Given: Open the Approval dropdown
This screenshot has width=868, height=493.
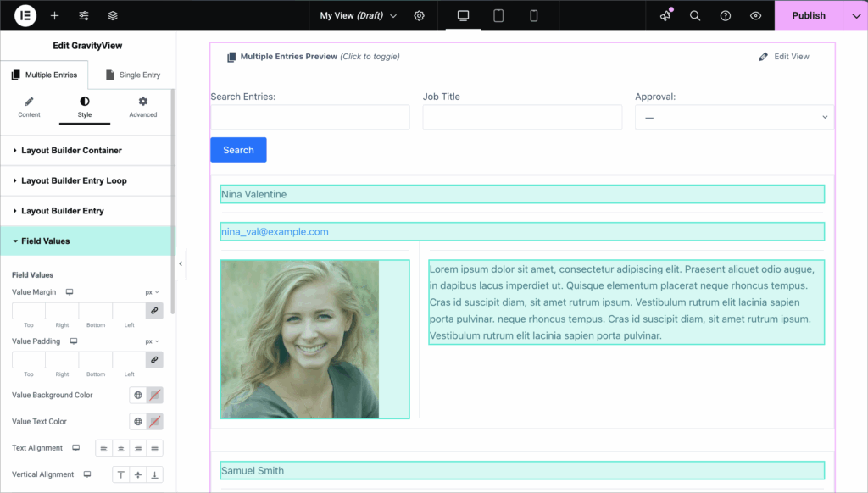Looking at the screenshot, I should click(x=734, y=117).
